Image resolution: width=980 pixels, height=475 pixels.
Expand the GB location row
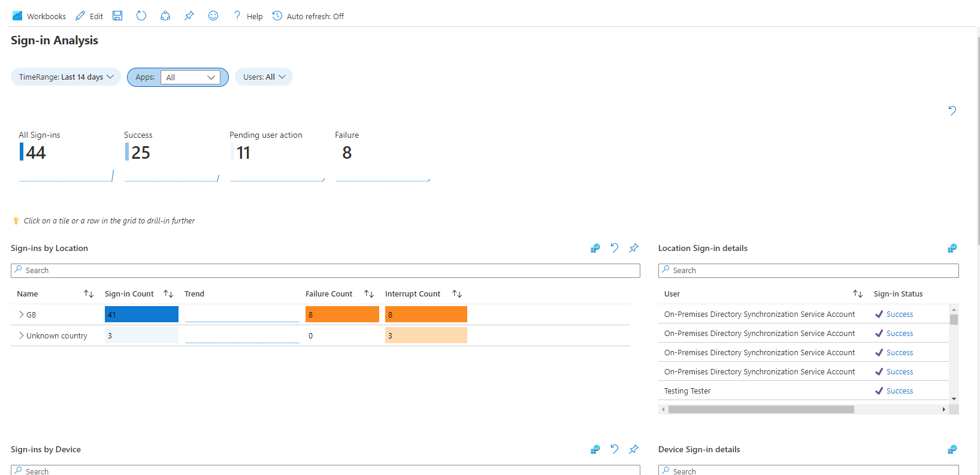coord(22,314)
